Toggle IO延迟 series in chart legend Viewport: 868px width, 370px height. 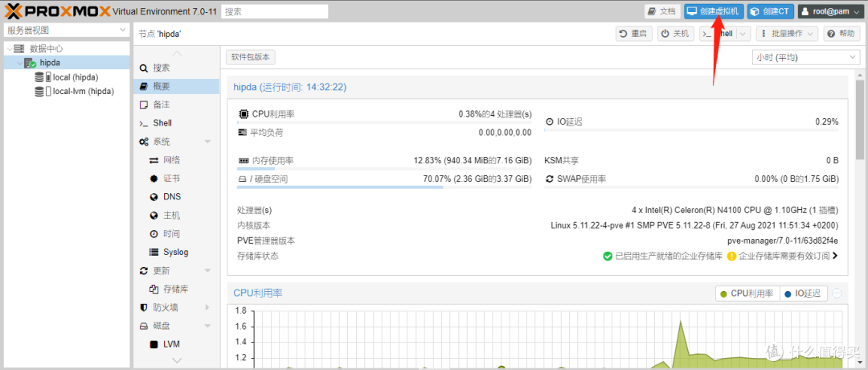pos(803,294)
